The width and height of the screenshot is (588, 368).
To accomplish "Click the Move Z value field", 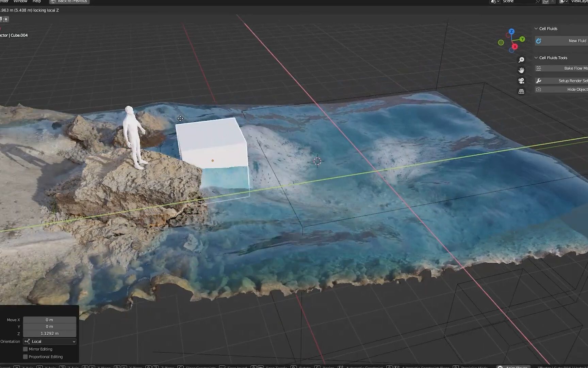I will [49, 333].
